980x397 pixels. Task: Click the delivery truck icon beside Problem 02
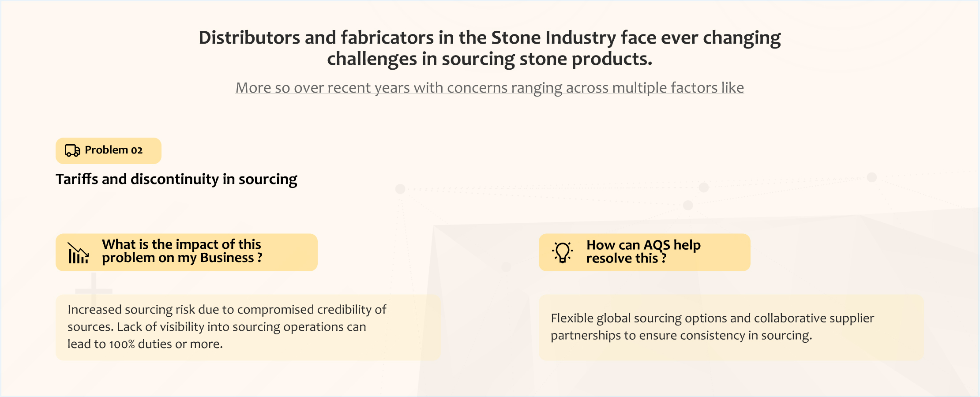(x=72, y=150)
